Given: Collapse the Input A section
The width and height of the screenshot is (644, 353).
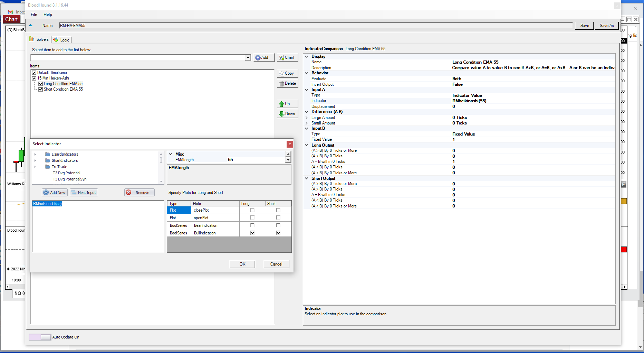Looking at the screenshot, I should coord(307,90).
